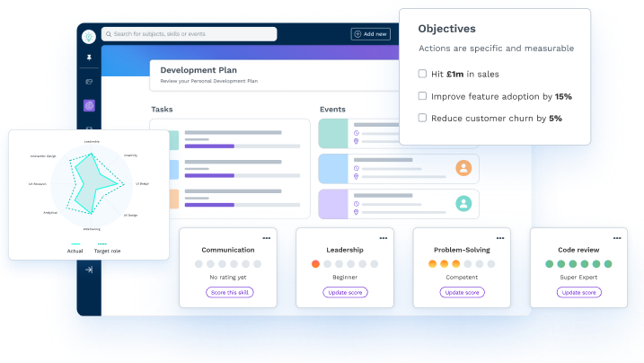Check the 'Hit £1m in sales' objective
The height and width of the screenshot is (363, 644).
tap(423, 74)
